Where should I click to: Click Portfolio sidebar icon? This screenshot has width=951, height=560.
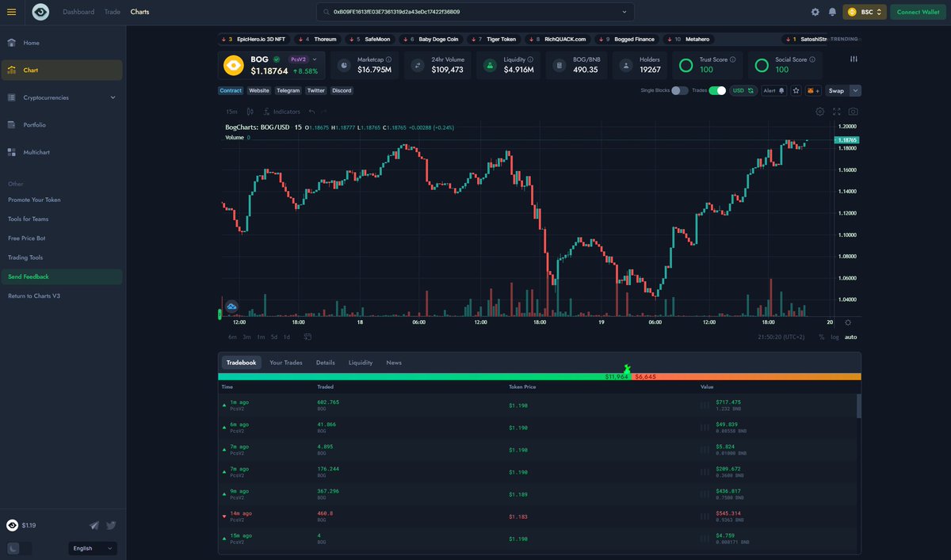tap(12, 125)
